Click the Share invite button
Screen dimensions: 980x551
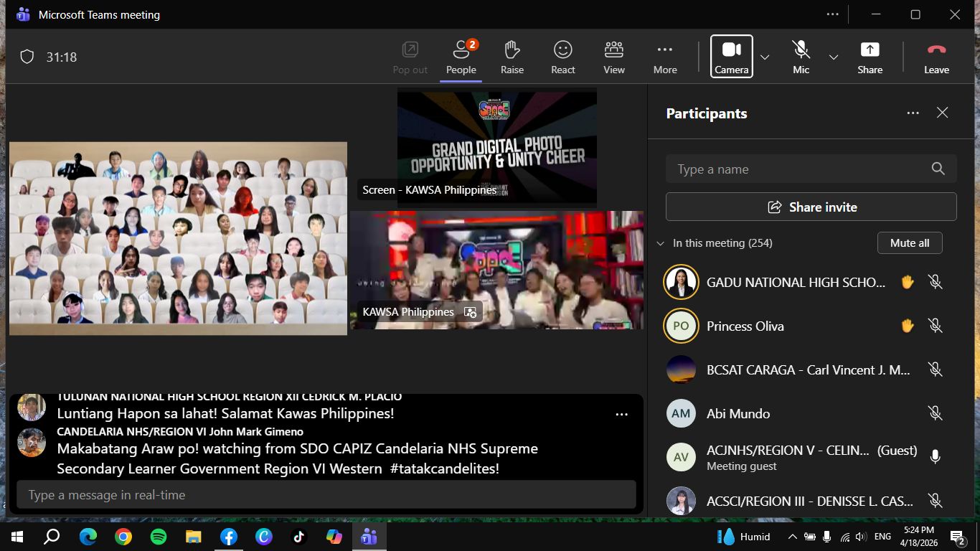811,207
